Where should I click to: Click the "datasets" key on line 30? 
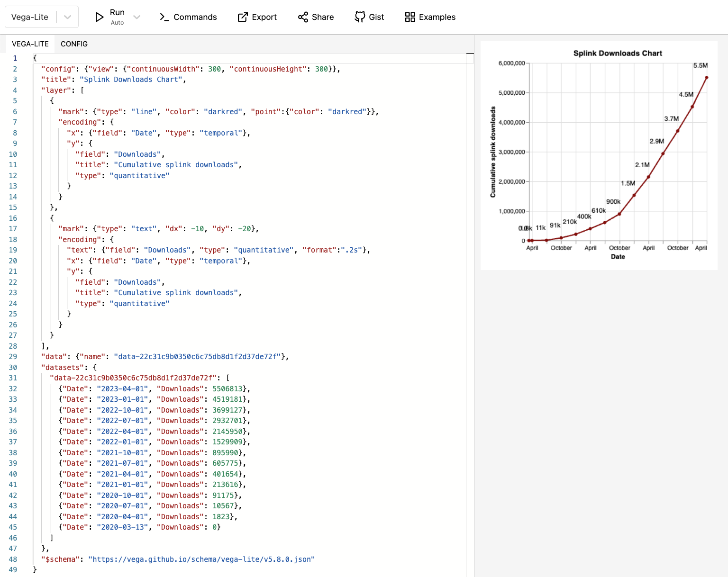[x=63, y=368]
